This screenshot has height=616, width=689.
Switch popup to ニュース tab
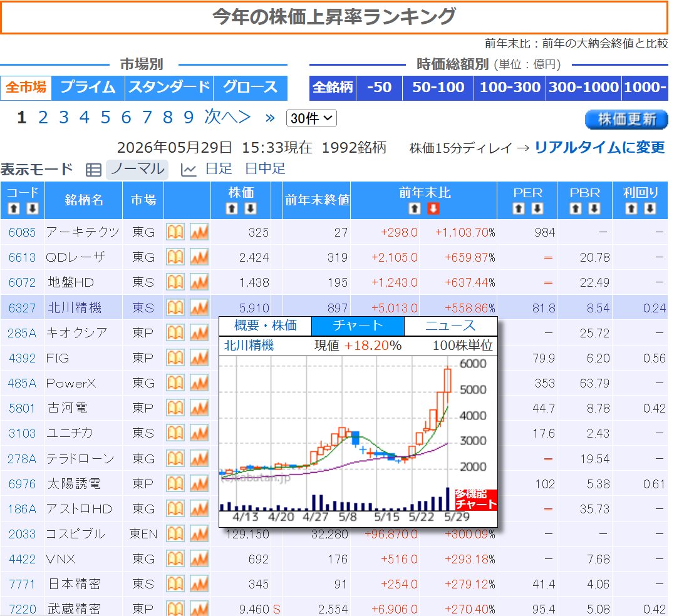click(450, 326)
